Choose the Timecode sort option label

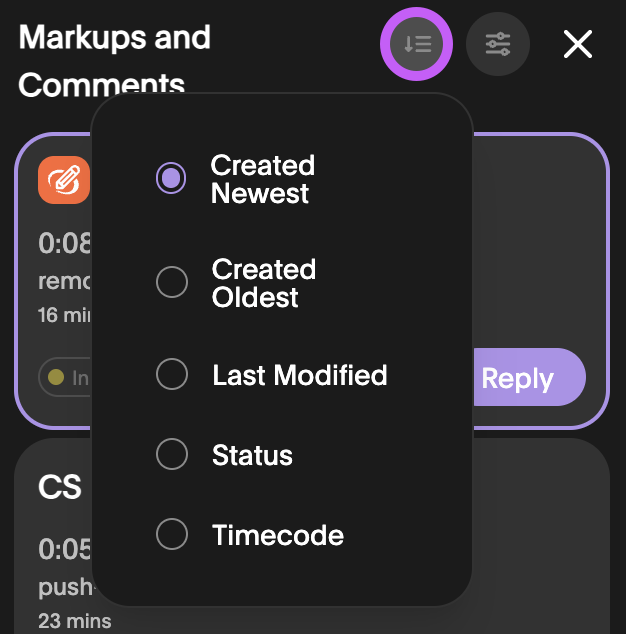278,535
